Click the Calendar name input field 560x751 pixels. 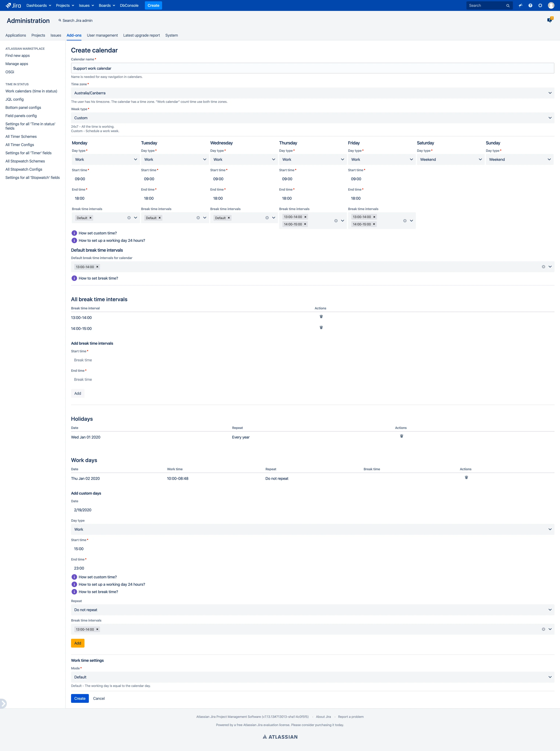click(x=313, y=68)
